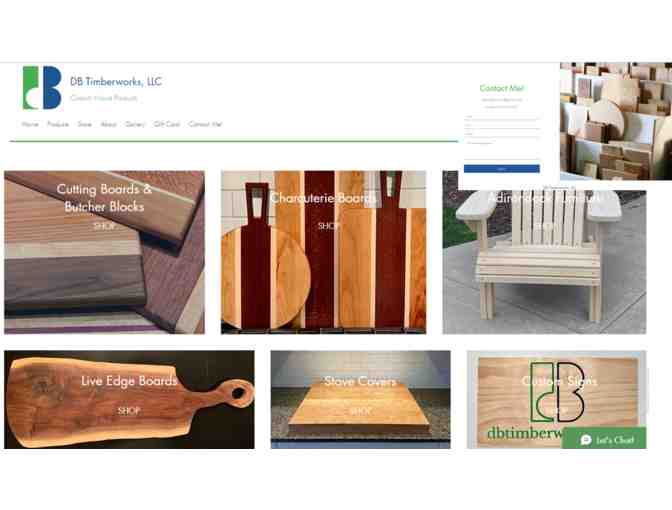Open the Let's Chat bubble icon
This screenshot has width=672, height=510.
(x=586, y=440)
